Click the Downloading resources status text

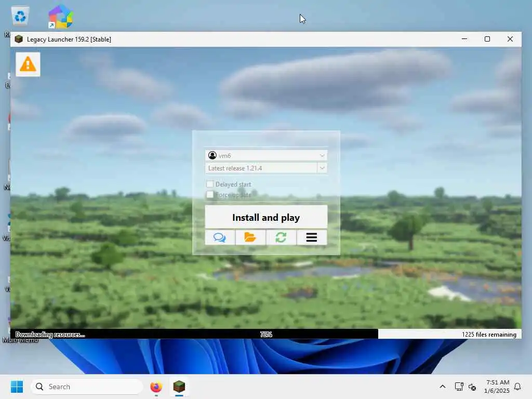click(50, 335)
